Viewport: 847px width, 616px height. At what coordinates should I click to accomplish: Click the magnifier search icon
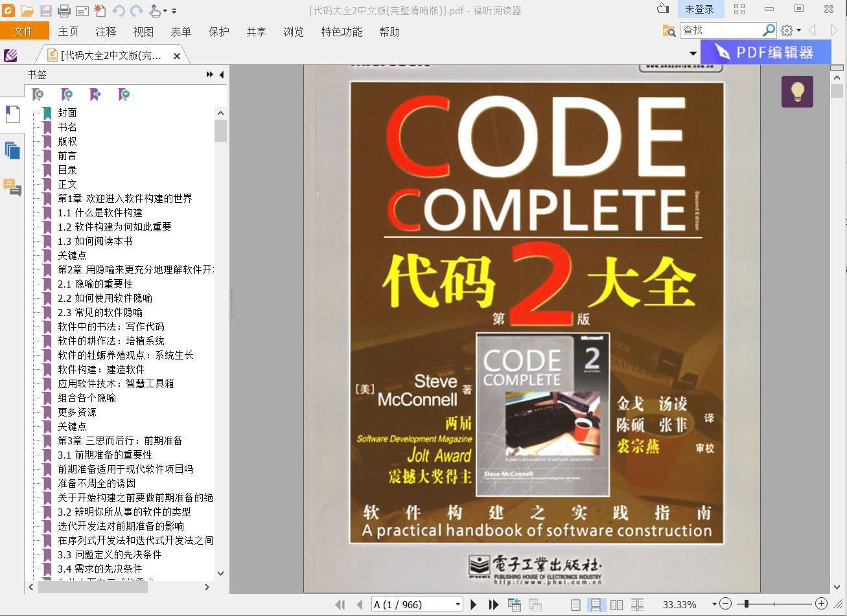[769, 30]
